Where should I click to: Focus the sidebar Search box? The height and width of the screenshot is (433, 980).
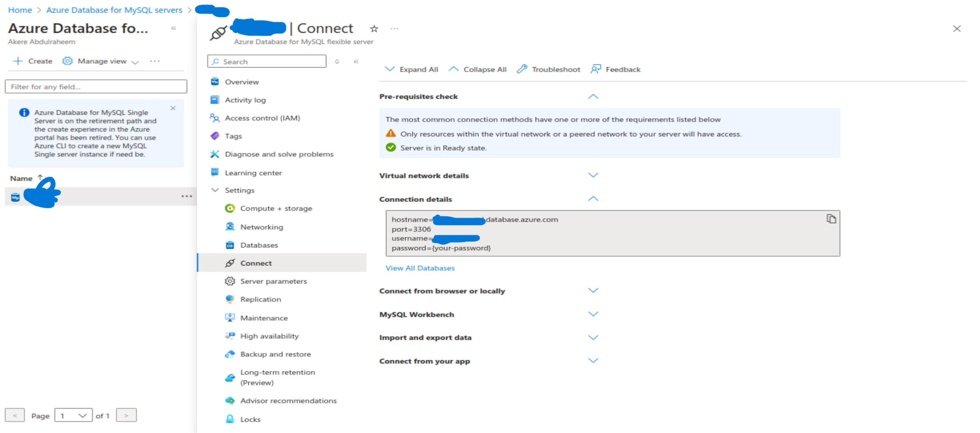[x=267, y=62]
